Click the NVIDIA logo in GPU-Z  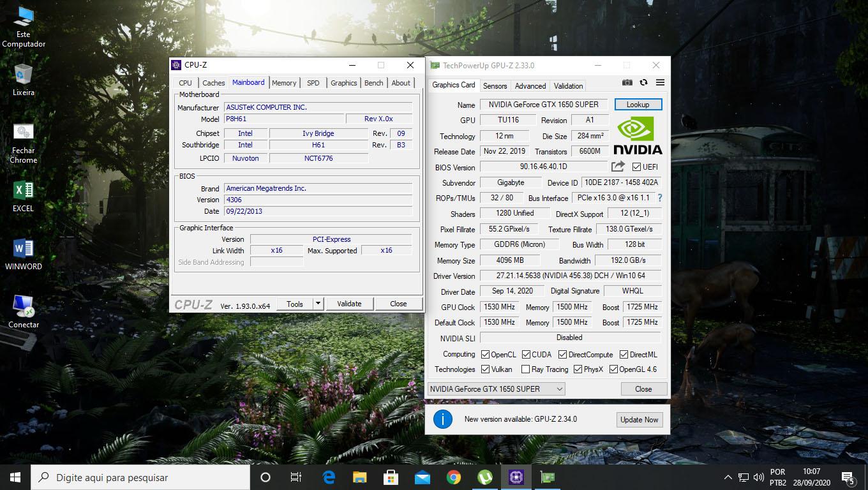tap(638, 135)
